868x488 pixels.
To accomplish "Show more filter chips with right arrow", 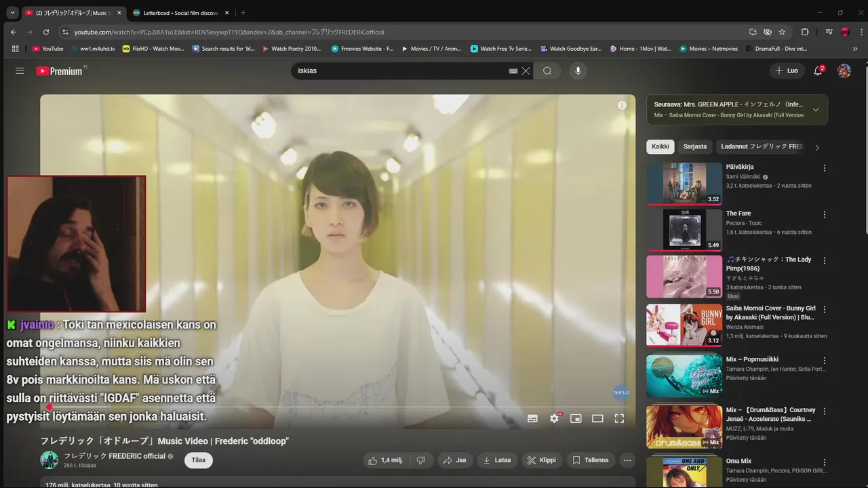I will 817,147.
